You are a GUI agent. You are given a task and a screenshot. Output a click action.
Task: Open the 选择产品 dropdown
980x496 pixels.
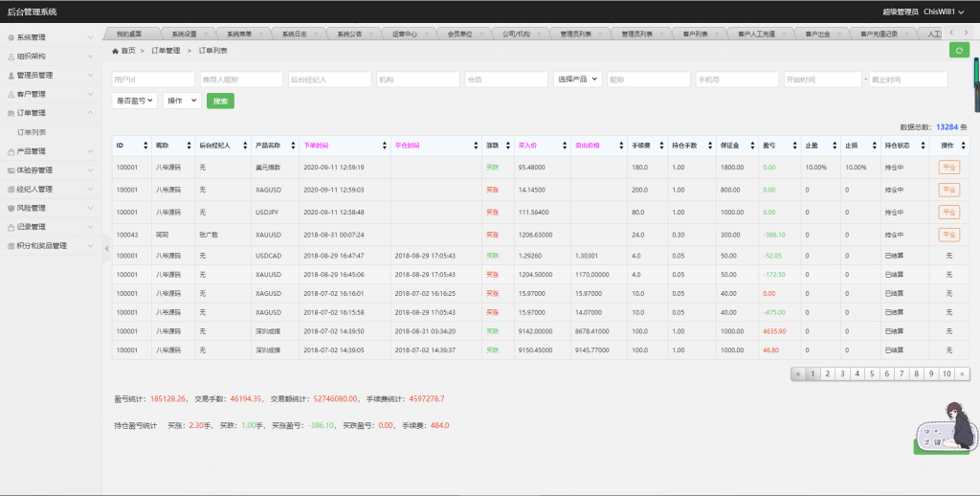pyautogui.click(x=578, y=79)
